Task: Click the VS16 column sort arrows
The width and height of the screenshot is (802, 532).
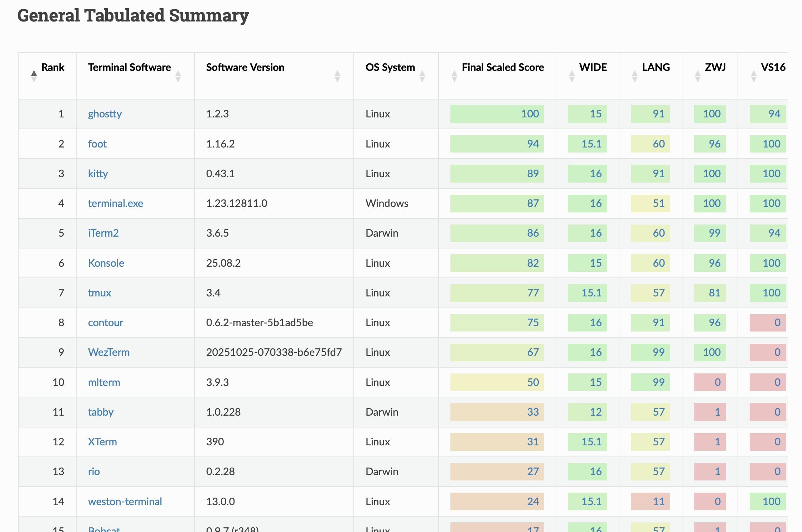Action: pyautogui.click(x=754, y=76)
